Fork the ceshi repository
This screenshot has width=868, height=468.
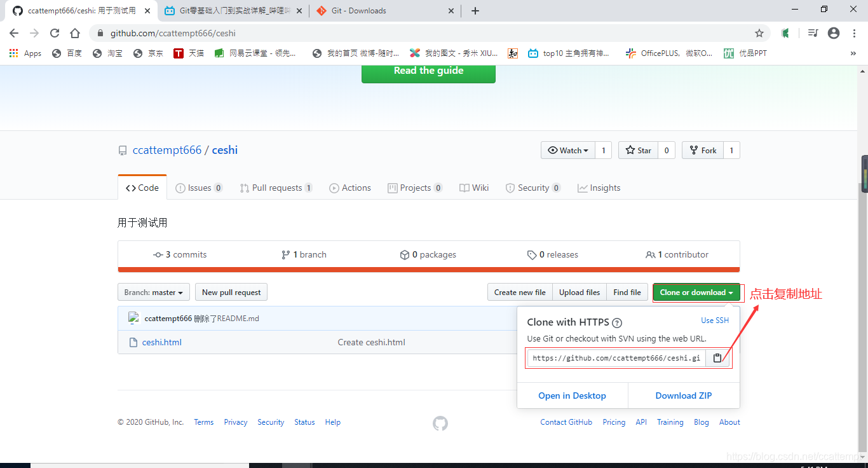(702, 150)
